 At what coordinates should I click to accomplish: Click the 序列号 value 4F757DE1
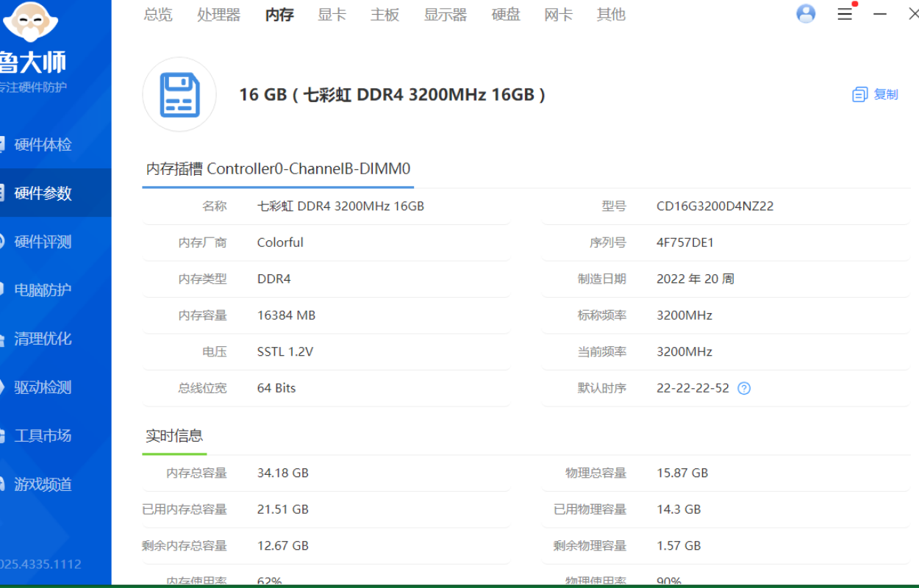(x=684, y=243)
